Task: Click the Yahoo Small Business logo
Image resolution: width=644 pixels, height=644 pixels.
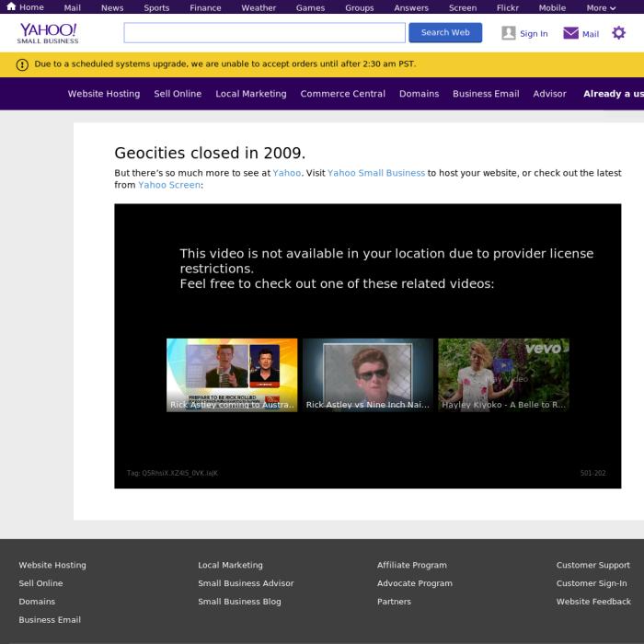Action: point(48,33)
